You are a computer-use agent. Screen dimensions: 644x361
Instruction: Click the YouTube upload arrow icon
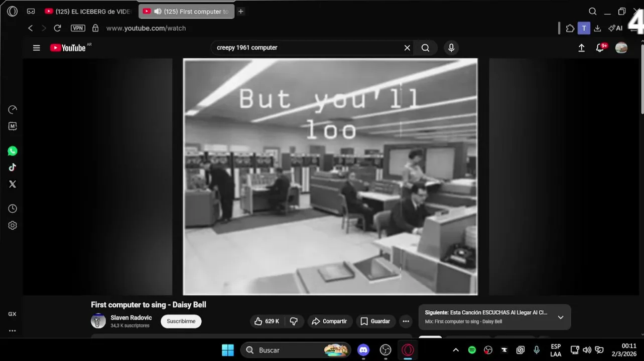click(581, 48)
